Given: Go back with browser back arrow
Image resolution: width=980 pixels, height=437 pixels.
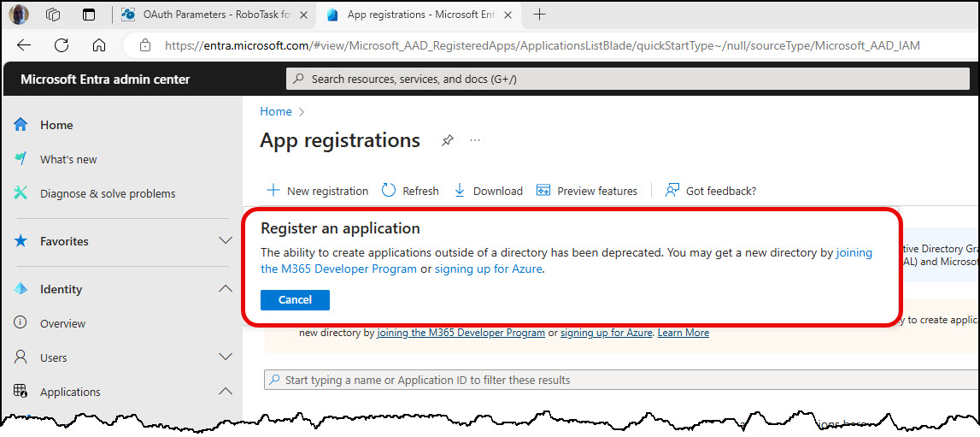Looking at the screenshot, I should [24, 45].
